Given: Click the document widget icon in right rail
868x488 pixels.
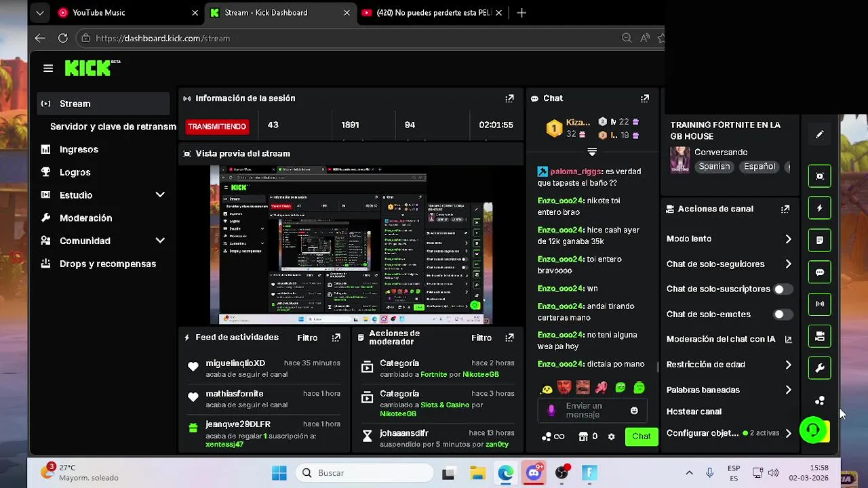Looking at the screenshot, I should click(820, 240).
